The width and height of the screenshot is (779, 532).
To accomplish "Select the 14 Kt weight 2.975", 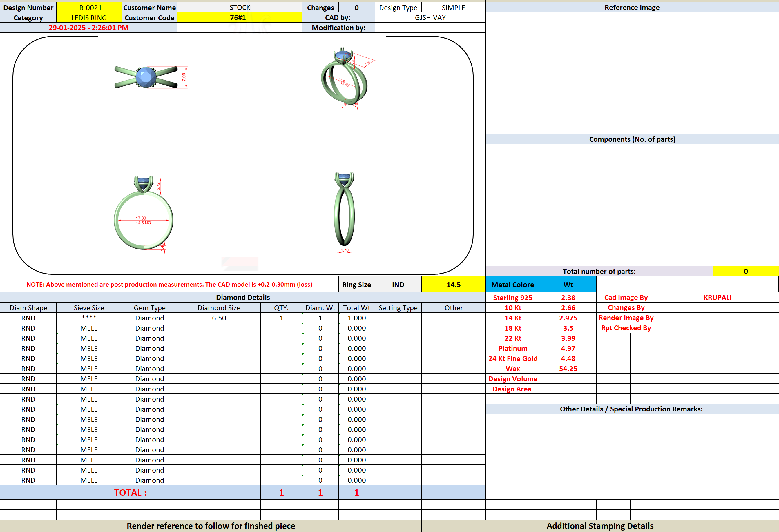I will point(568,318).
